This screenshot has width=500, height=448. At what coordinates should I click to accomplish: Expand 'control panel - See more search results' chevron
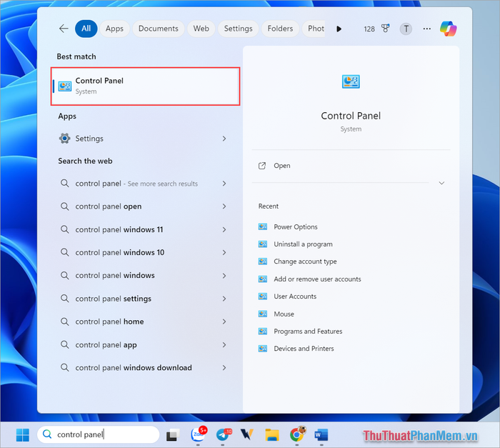(x=224, y=184)
